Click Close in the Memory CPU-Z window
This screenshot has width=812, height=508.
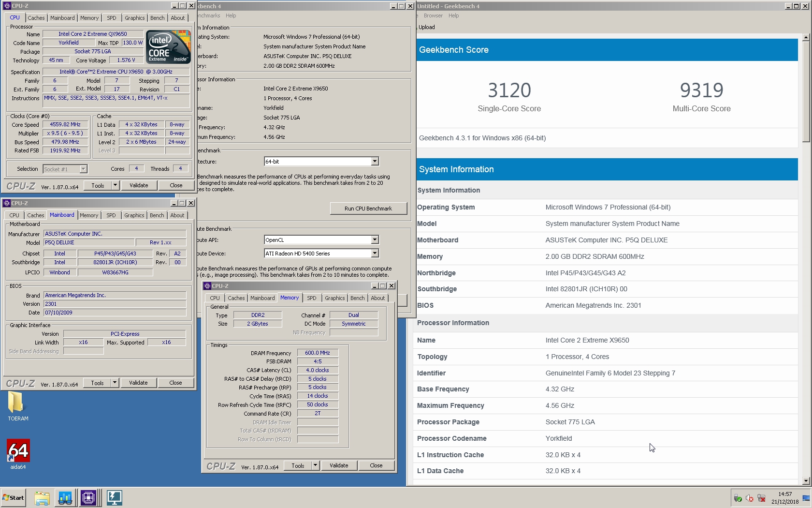(x=376, y=465)
